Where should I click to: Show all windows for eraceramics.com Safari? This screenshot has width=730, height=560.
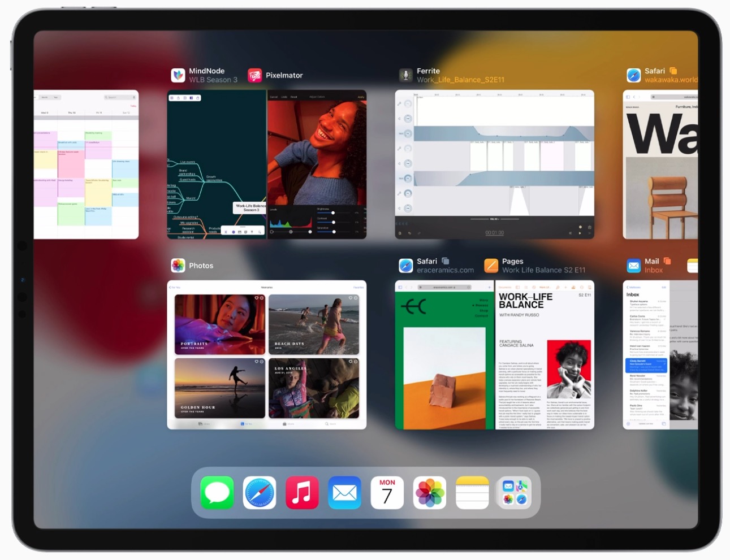(446, 261)
